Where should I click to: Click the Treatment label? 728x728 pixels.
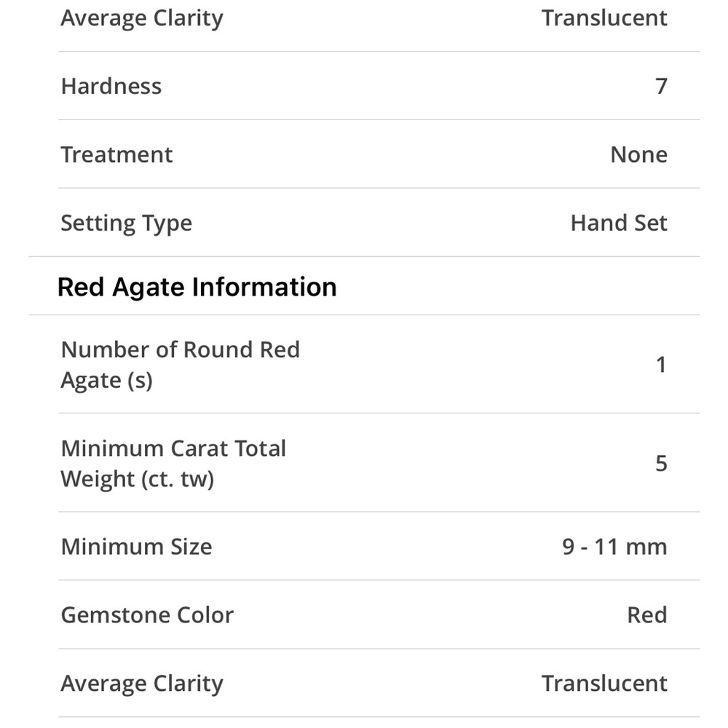pyautogui.click(x=116, y=154)
